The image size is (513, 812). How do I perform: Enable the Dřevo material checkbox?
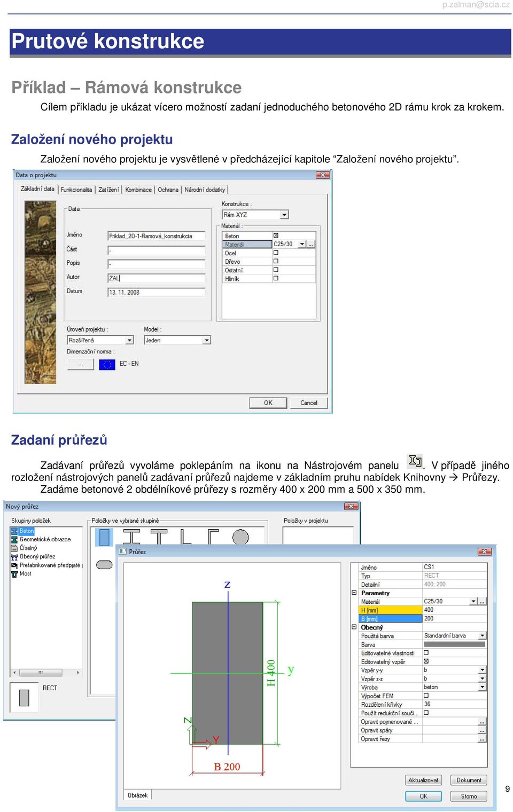276,261
